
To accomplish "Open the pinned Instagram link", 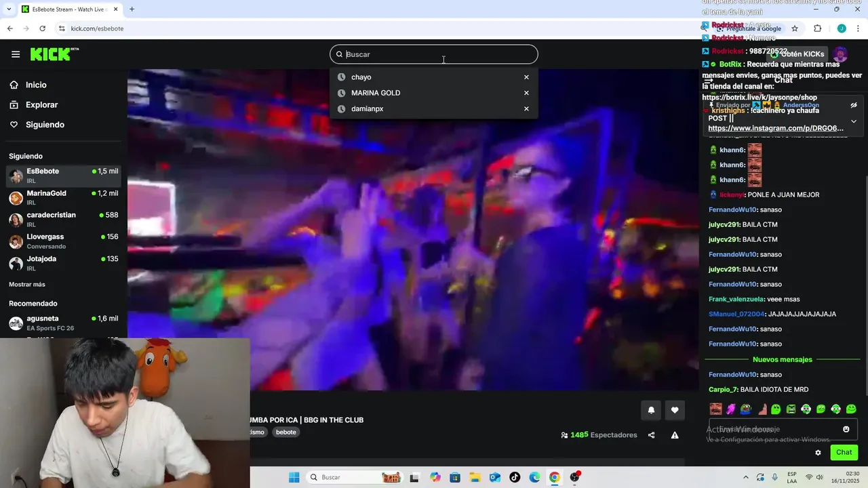I will click(x=776, y=128).
